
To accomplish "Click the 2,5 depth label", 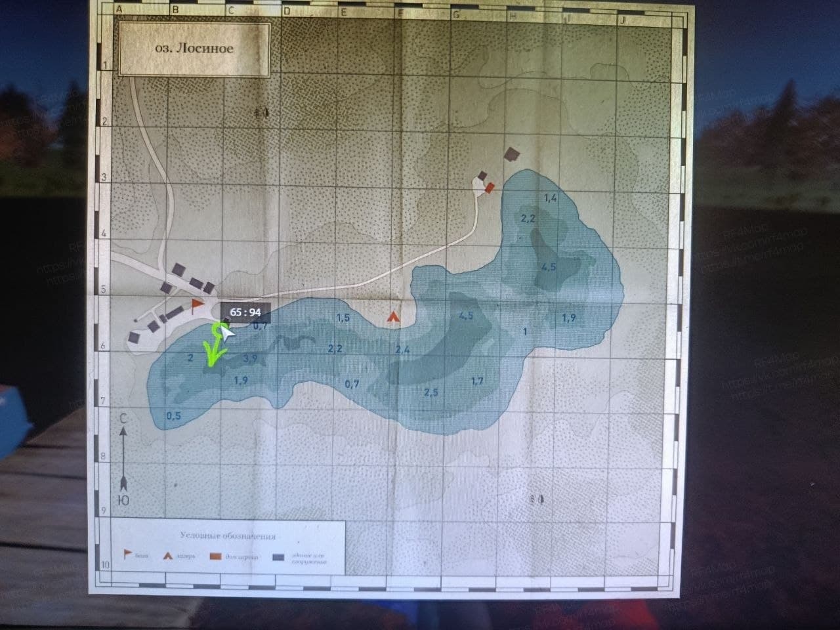I will [430, 392].
